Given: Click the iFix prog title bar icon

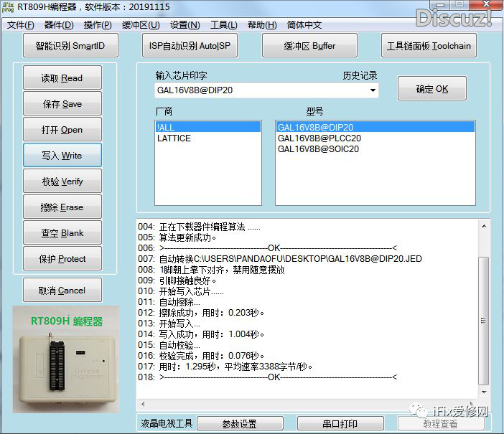Looking at the screenshot, I should [x=8, y=7].
